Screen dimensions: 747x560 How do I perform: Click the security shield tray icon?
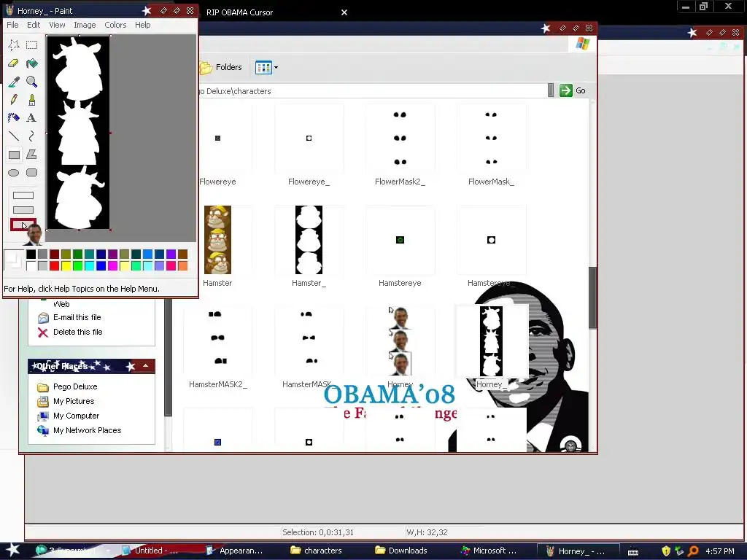pyautogui.click(x=666, y=551)
